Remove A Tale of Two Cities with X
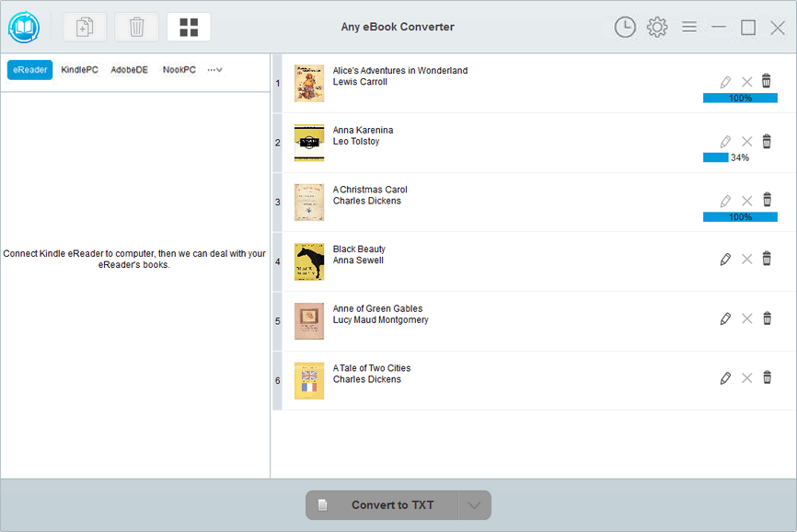797x532 pixels. [746, 378]
